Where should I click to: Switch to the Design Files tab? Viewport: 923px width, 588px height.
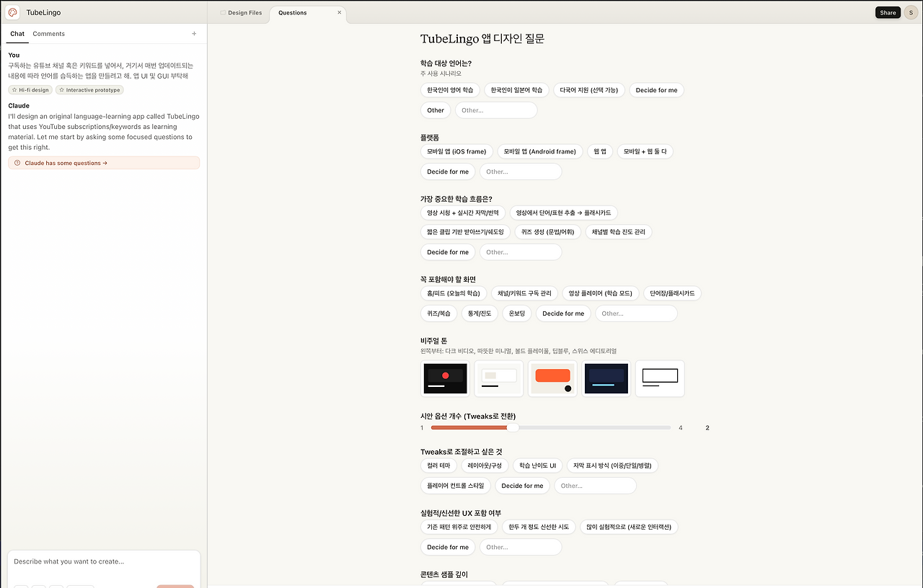coord(242,13)
